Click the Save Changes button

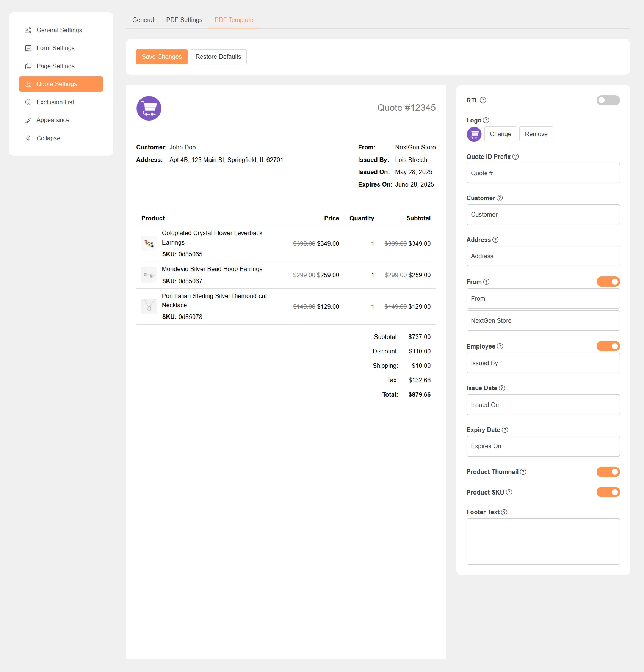[161, 57]
